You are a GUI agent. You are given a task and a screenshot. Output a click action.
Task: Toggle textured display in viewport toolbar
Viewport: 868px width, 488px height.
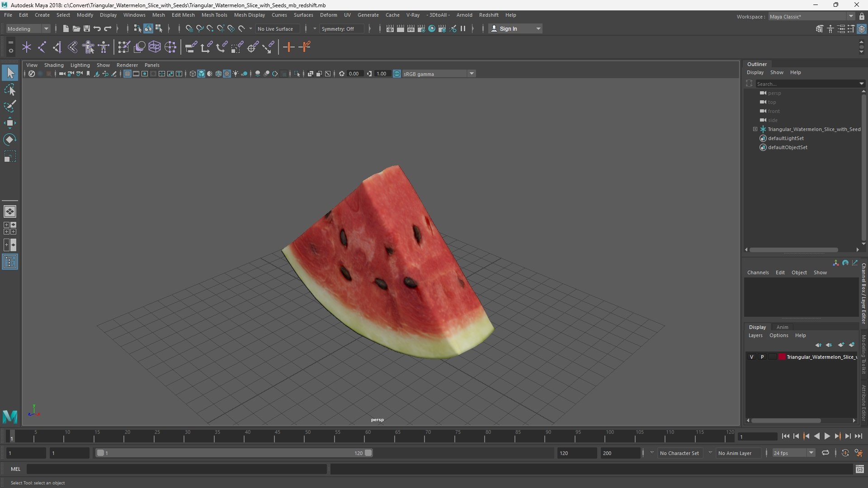point(227,74)
